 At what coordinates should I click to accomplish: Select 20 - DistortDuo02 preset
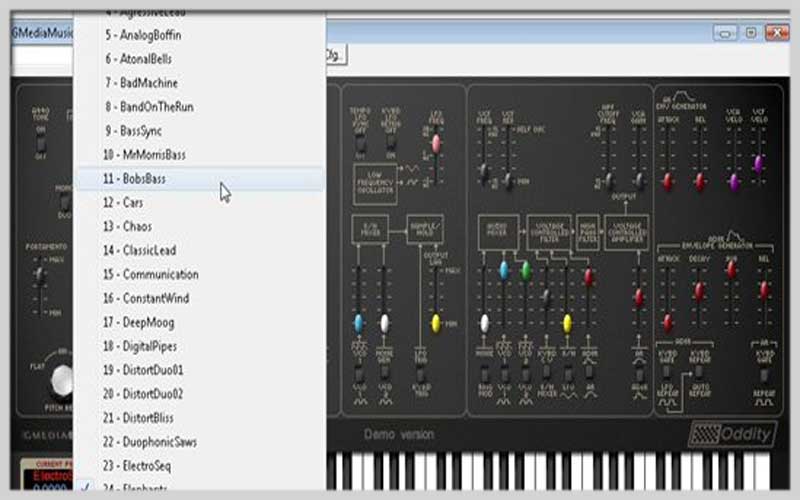coord(199,394)
